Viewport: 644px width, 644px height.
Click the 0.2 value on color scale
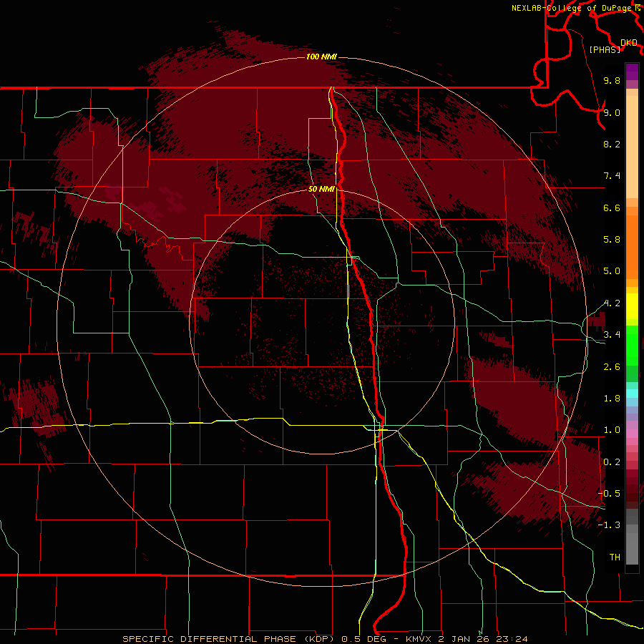(x=612, y=462)
